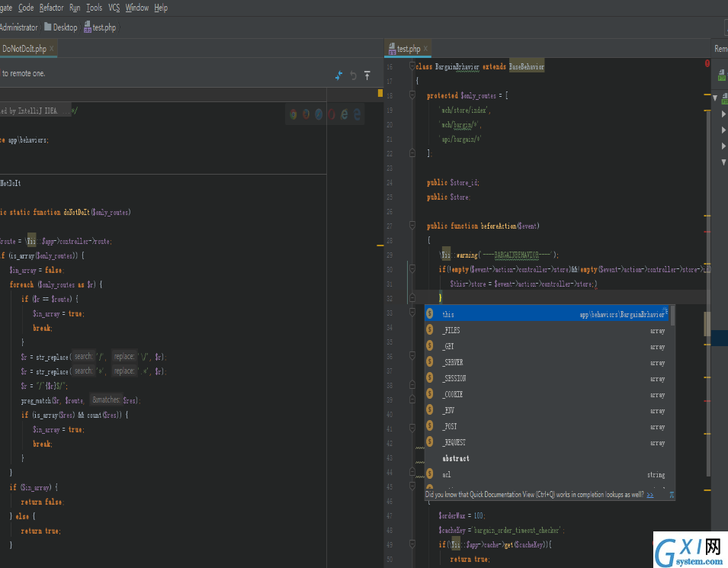Select the _POST completion suggestion
The height and width of the screenshot is (568, 728).
coord(548,426)
